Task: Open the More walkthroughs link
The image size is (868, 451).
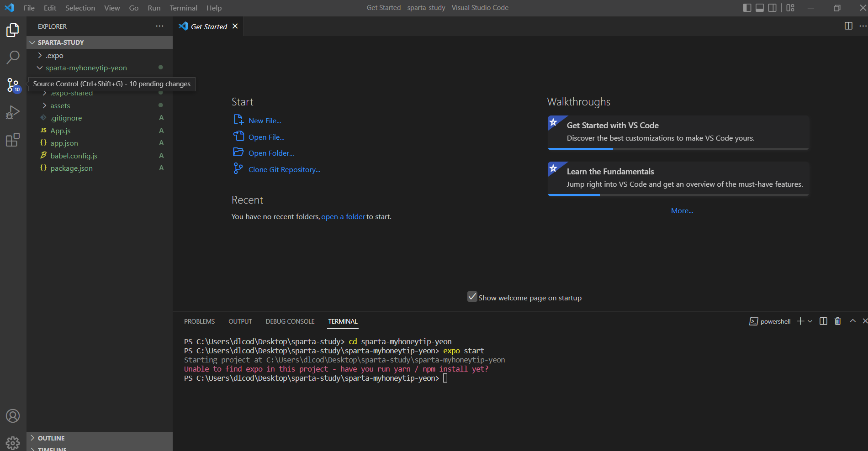Action: 682,211
